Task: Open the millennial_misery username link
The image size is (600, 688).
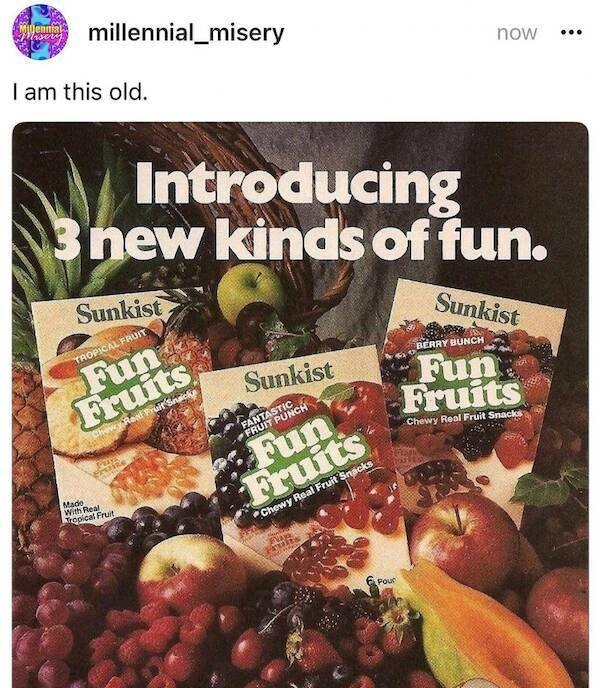Action: 186,33
